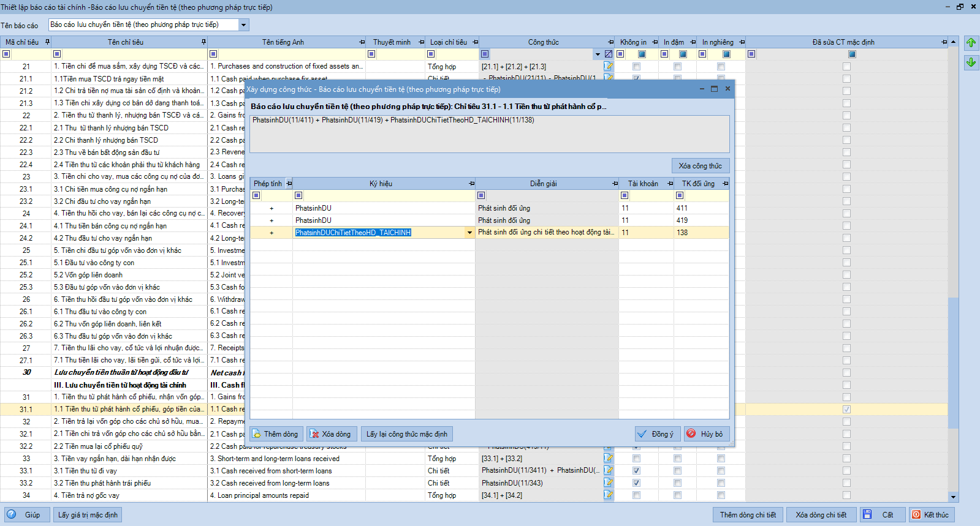Open filter icon under Ký hiệu column
Viewport: 980px width, 526px height.
[x=298, y=195]
